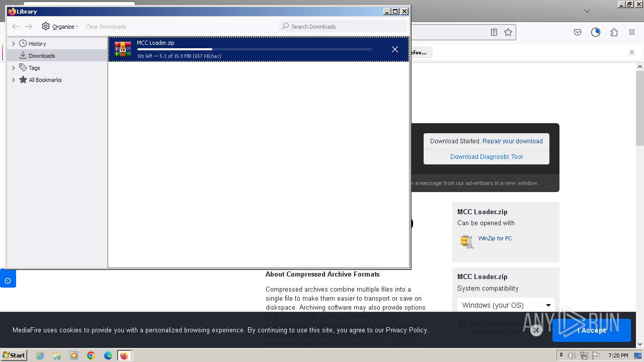Image resolution: width=644 pixels, height=362 pixels.
Task: Click MCC Loader.zip filename in download row
Action: [155, 43]
